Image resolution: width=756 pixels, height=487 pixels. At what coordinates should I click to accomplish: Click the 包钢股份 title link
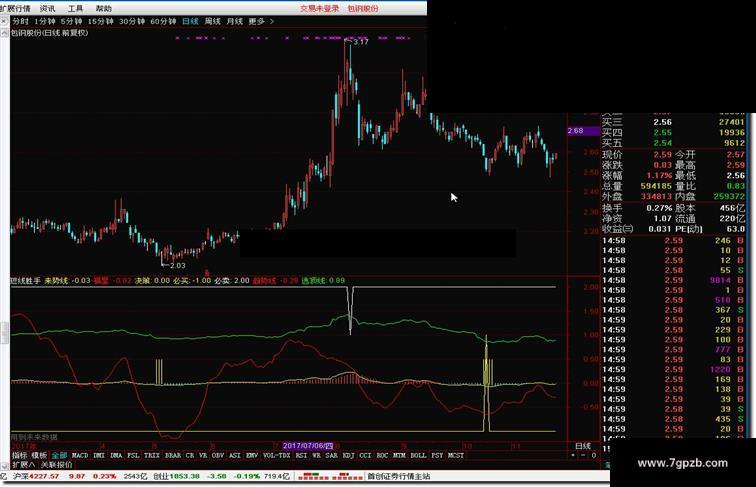[363, 9]
